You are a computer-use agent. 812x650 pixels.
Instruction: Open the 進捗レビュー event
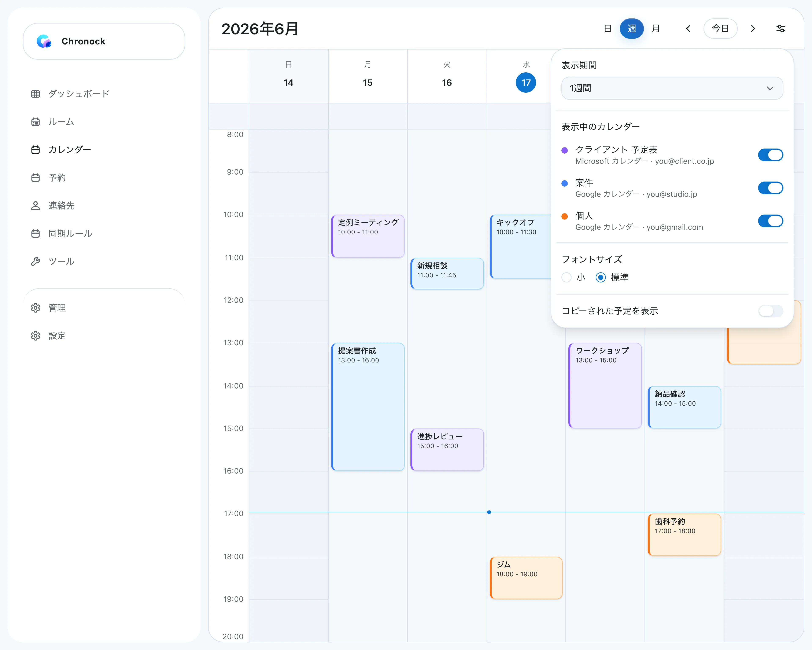point(447,450)
